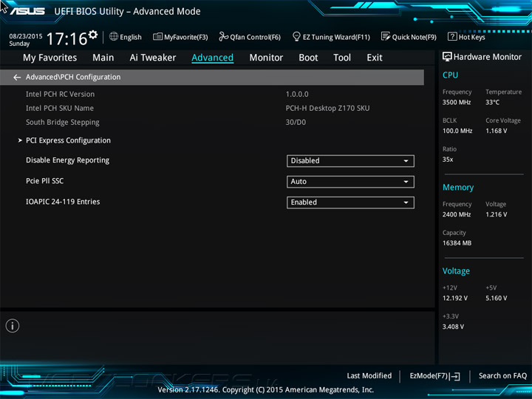Viewport: 532px width, 399px height.
Task: Click the back arrow in PCH Configuration header
Action: tap(17, 78)
